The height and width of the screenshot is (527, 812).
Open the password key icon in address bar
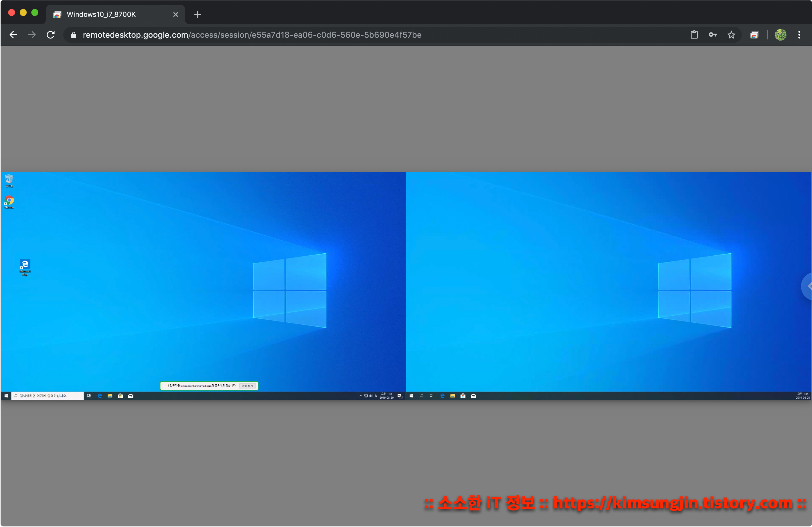[712, 35]
